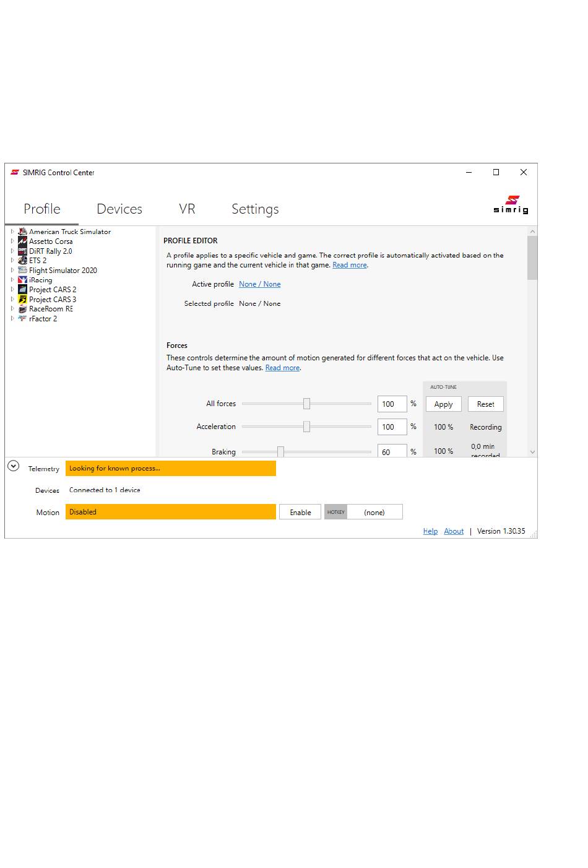This screenshot has height=868, width=588.
Task: Go to the Settings tab
Action: [x=255, y=209]
